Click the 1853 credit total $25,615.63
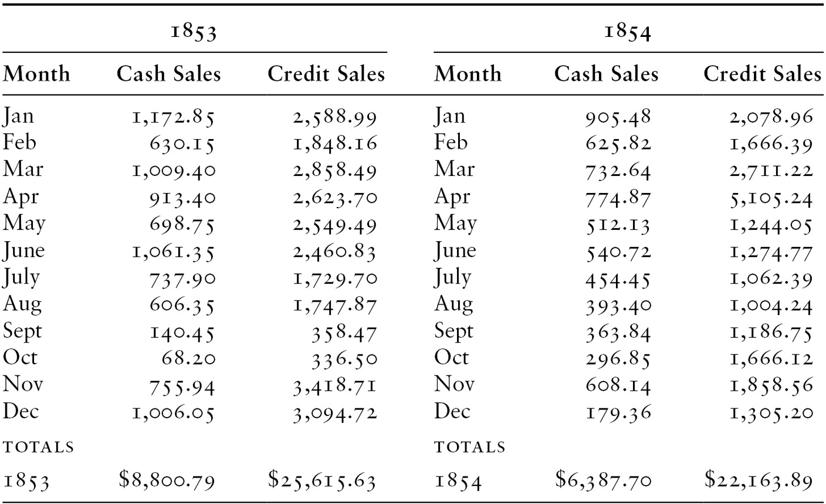The image size is (826, 504). [x=322, y=481]
